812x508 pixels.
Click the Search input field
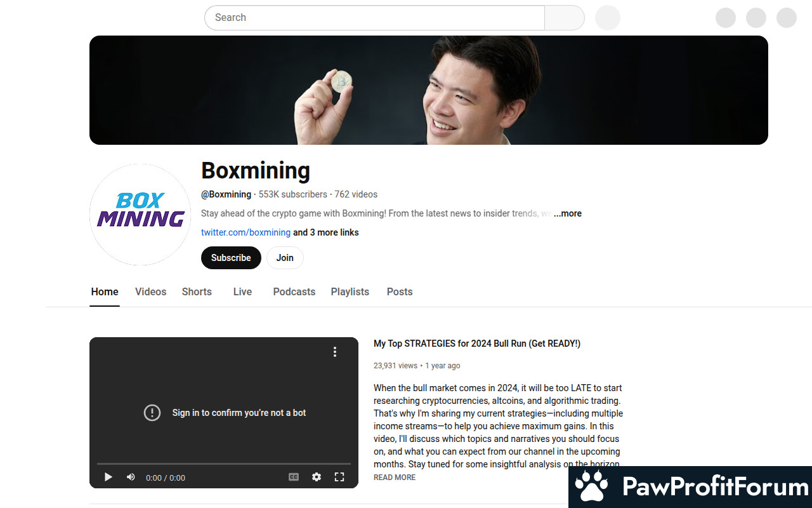[x=374, y=18]
